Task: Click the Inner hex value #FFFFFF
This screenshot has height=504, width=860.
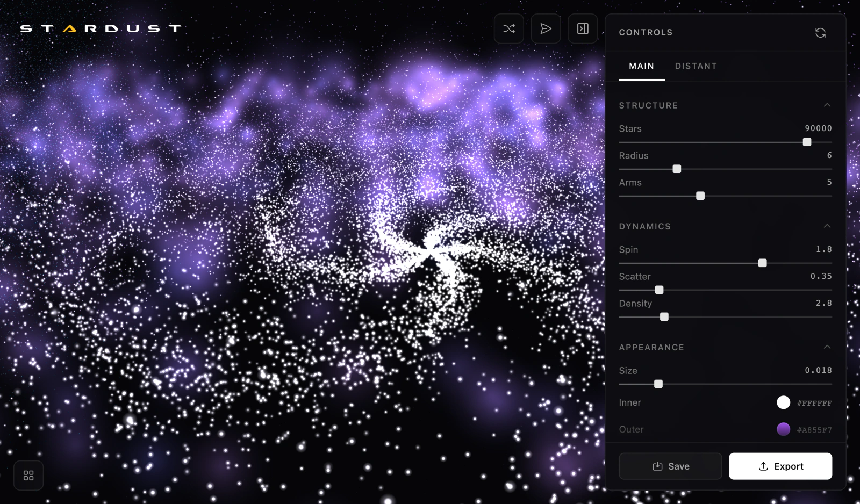Action: point(814,403)
